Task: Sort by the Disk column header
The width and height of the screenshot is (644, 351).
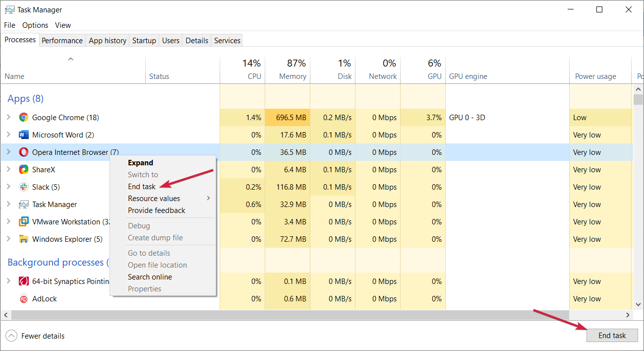Action: coord(333,70)
